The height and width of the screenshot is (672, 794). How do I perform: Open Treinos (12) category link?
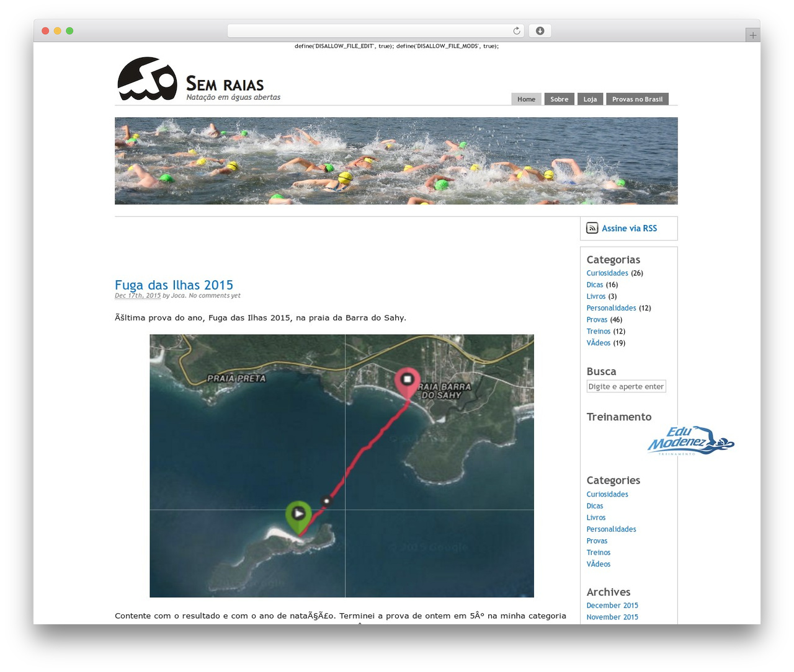tap(599, 332)
